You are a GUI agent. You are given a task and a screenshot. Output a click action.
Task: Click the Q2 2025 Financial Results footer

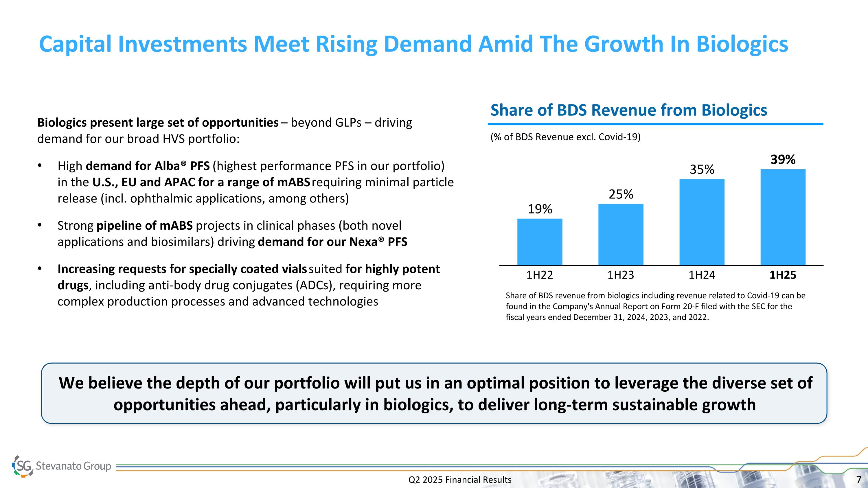coord(460,480)
